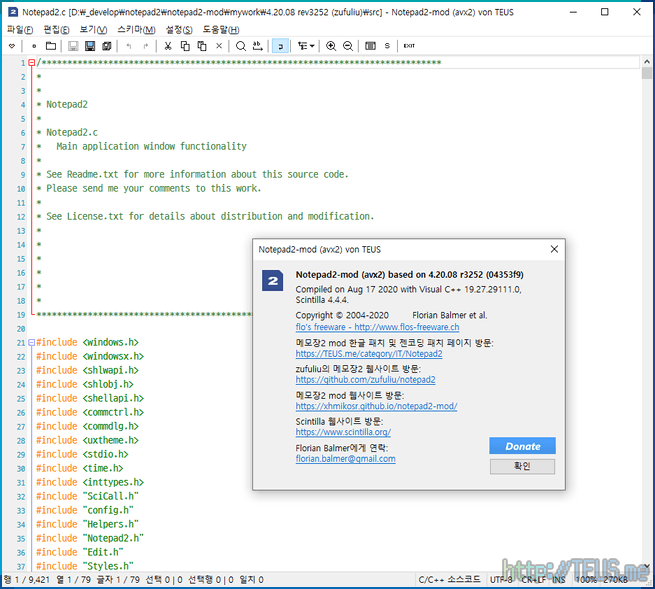The image size is (655, 589).
Task: Click the 확인 button in About dialog
Action: pyautogui.click(x=522, y=466)
